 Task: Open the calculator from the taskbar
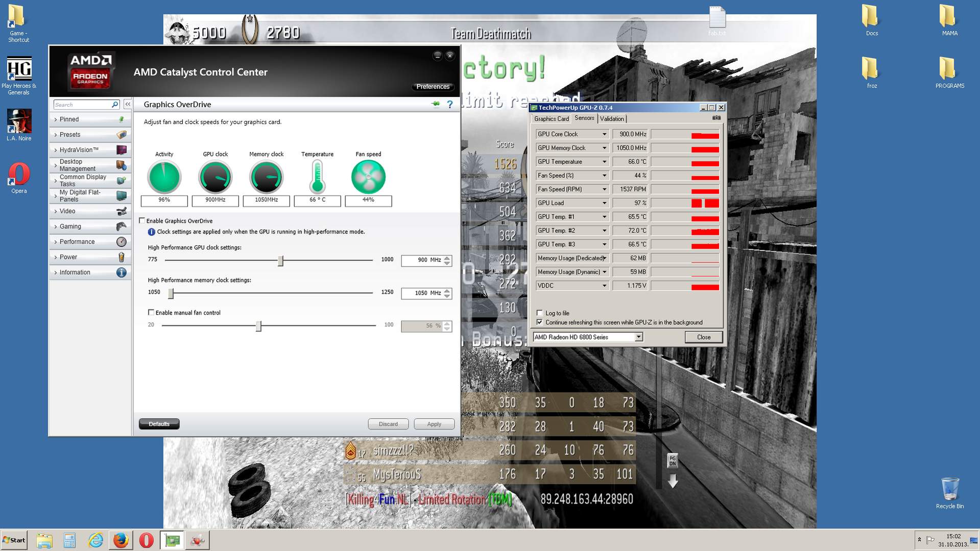70,540
